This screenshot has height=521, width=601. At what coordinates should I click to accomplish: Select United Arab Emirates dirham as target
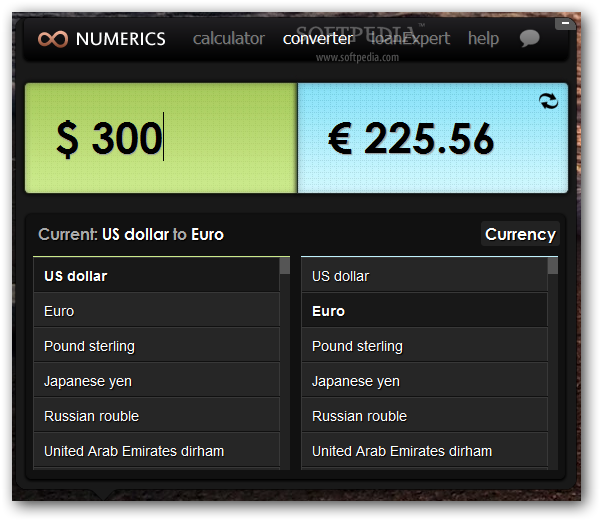[x=425, y=450]
